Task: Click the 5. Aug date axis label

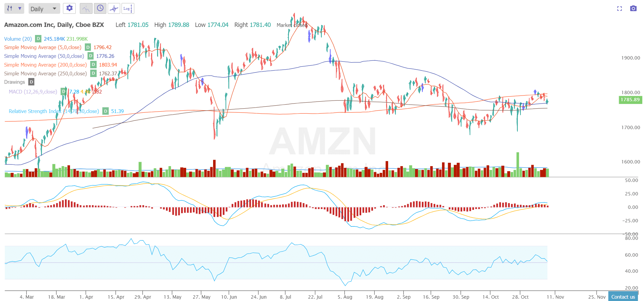Action: [x=345, y=297]
